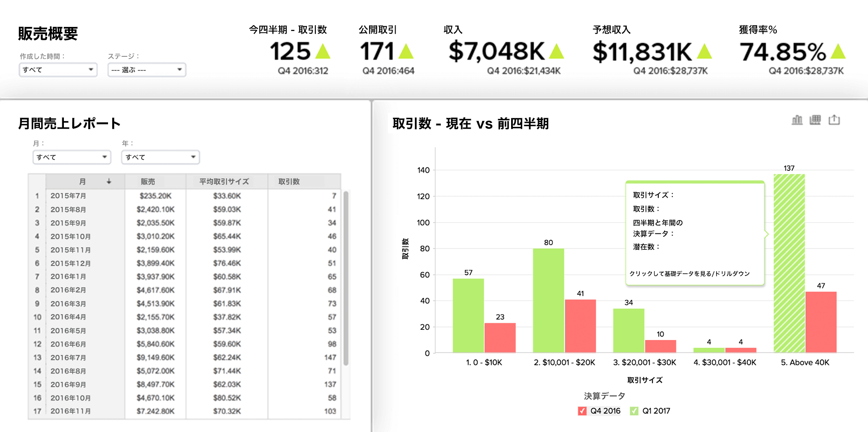Toggle the Q1 2017 legend checkbox
This screenshot has width=868, height=432.
pos(634,411)
